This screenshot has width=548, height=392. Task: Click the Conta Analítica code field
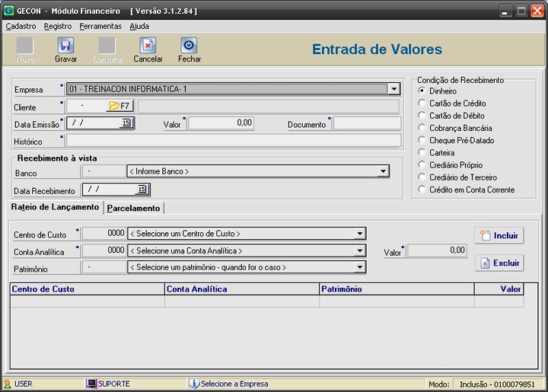click(x=104, y=250)
